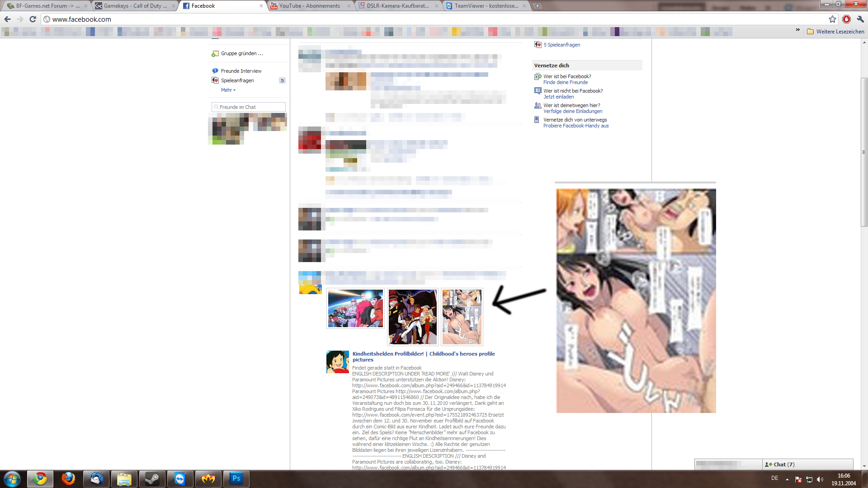Open the Kindheitshelden event avatar picture
Viewport: 868px width, 488px height.
click(x=337, y=362)
